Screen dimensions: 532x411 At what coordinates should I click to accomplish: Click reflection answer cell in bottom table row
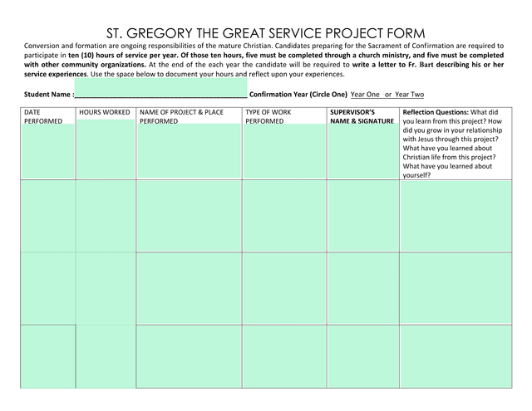[x=456, y=356]
